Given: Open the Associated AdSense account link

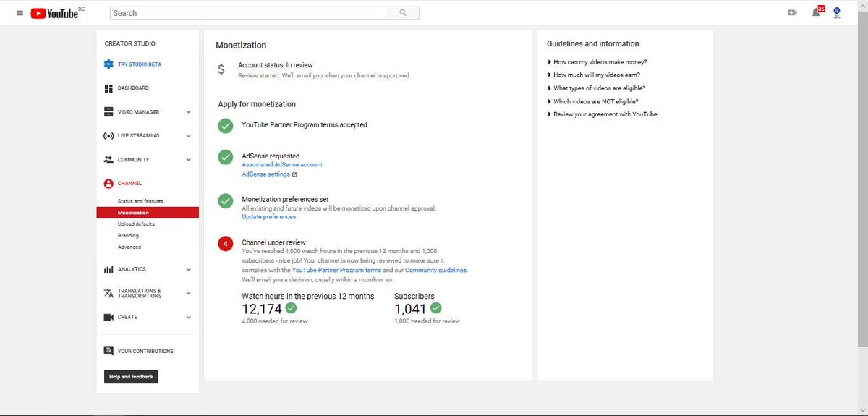Looking at the screenshot, I should [282, 165].
